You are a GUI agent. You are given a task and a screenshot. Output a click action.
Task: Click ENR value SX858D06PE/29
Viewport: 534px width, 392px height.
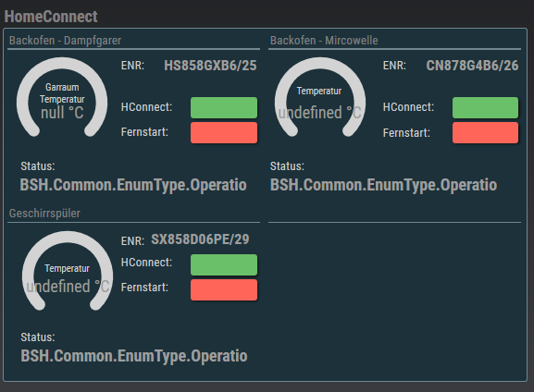(200, 239)
